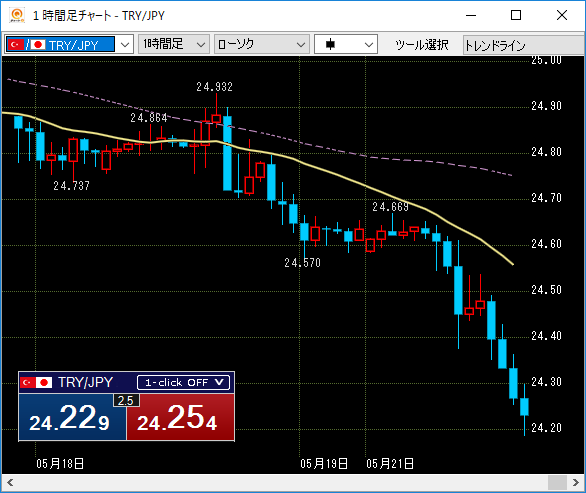
Task: Click the 24.40 price axis label
Action: point(546,336)
